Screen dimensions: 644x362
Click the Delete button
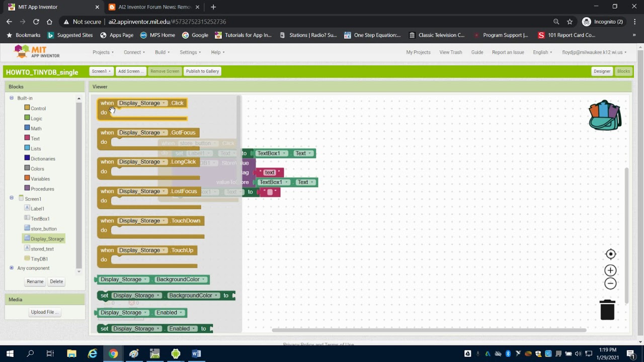[56, 282]
